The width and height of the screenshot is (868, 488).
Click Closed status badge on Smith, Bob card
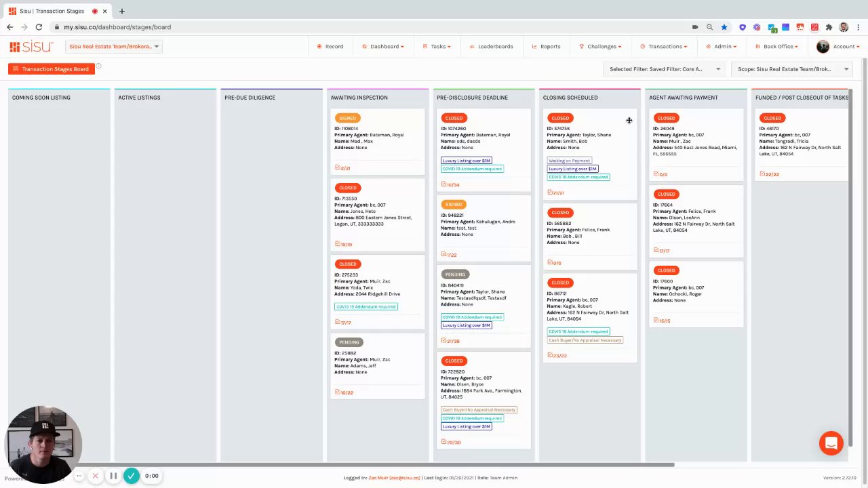pyautogui.click(x=560, y=118)
